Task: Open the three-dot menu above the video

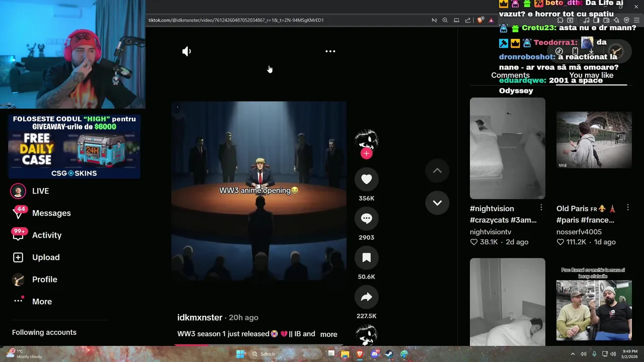Action: [330, 51]
